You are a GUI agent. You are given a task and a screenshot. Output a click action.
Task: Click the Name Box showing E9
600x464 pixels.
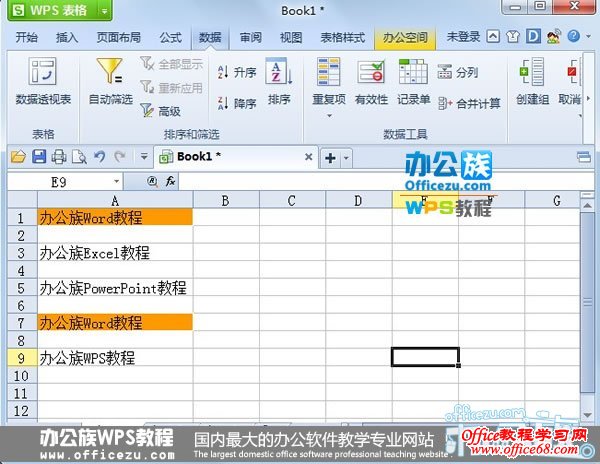point(59,182)
